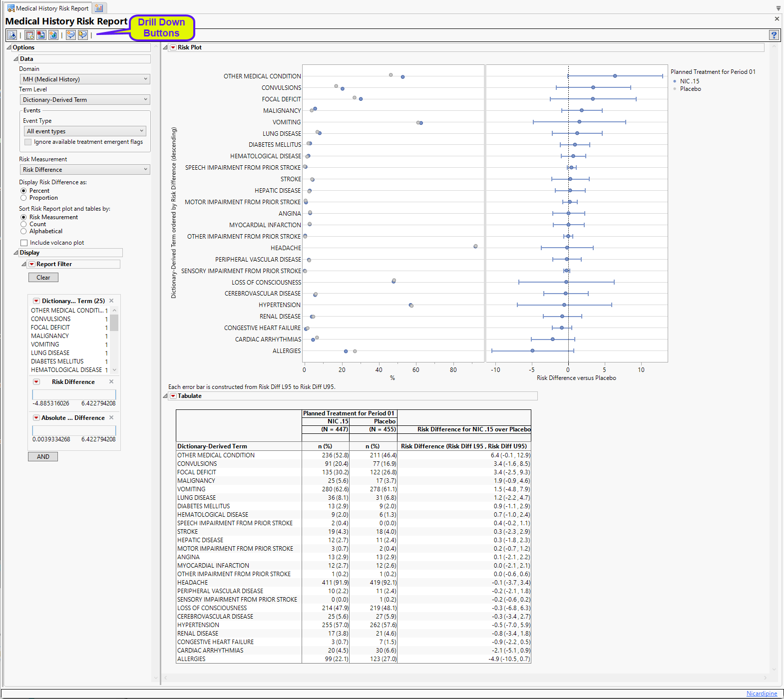Click the Nicardipine link at bottom right

(x=762, y=694)
